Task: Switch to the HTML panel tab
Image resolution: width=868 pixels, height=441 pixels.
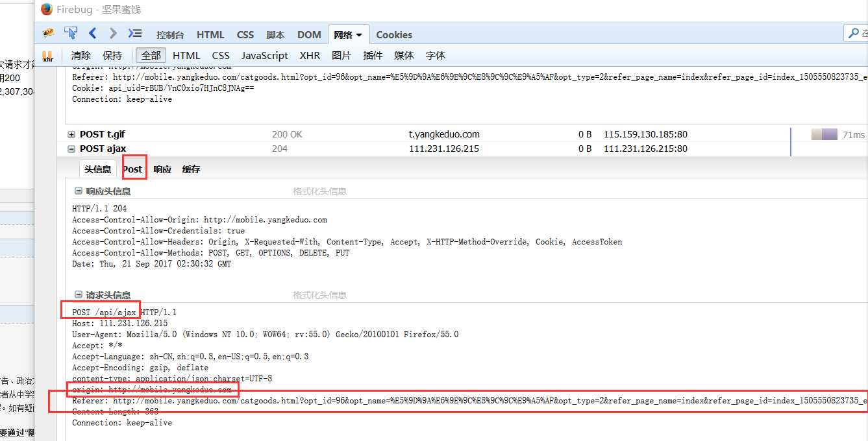Action: (210, 35)
